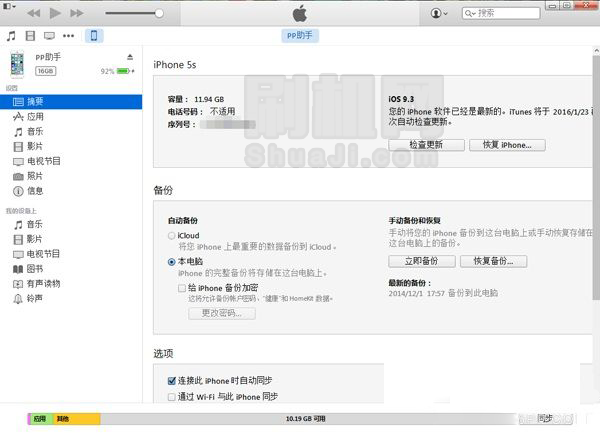
Task: Click the 16GB capacity badge
Action: pos(46,71)
